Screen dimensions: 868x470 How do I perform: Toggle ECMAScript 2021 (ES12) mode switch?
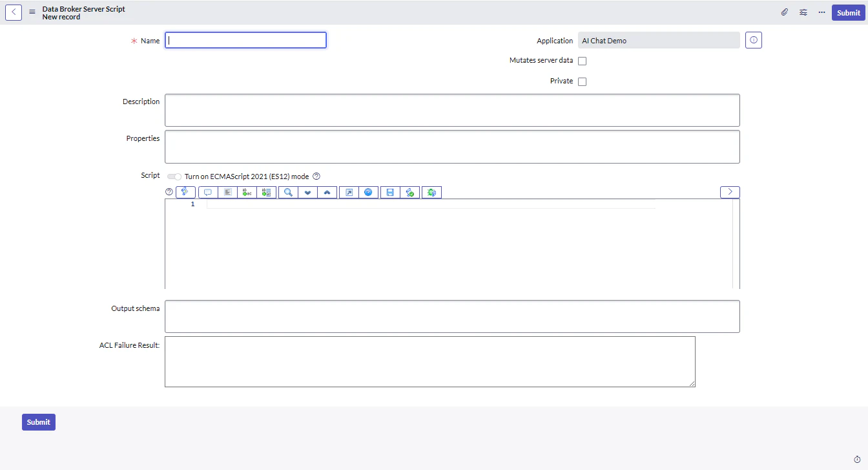[x=174, y=176]
